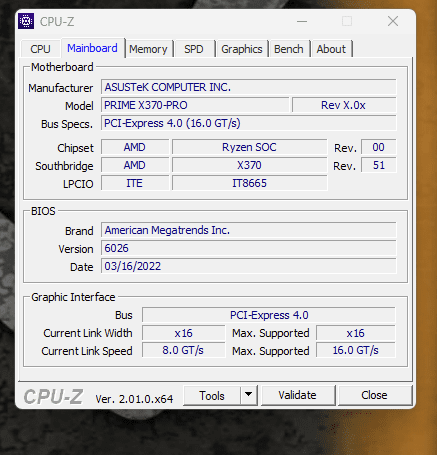The height and width of the screenshot is (455, 437).
Task: Expand the Tools dropdown arrow
Action: click(x=248, y=396)
